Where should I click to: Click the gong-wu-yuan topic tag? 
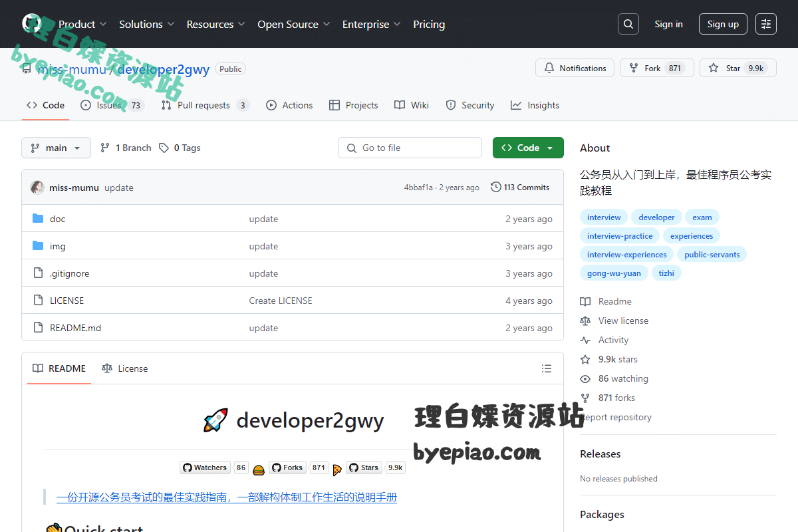tap(614, 273)
